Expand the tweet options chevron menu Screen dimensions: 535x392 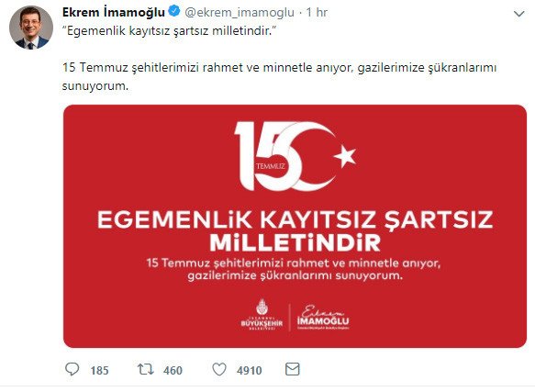[519, 14]
